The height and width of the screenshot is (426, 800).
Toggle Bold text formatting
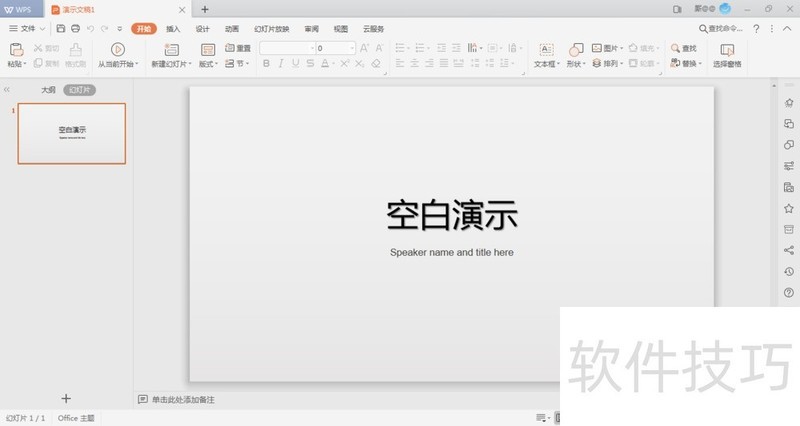click(266, 63)
